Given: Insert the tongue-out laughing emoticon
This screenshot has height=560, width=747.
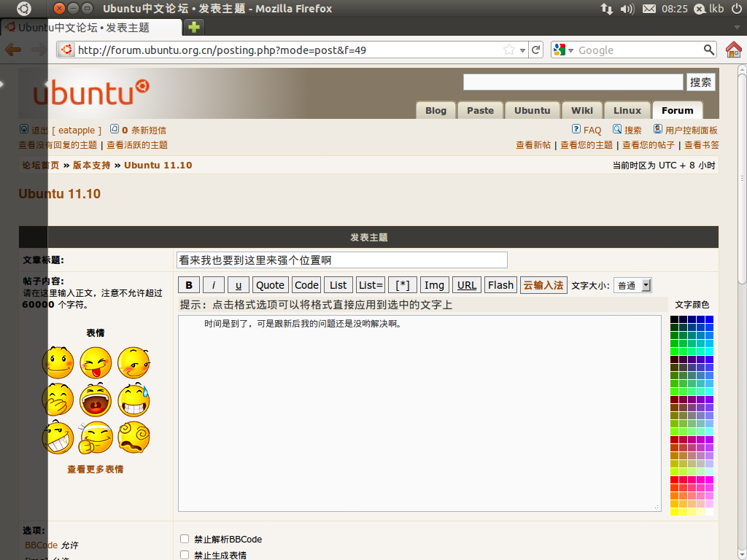Looking at the screenshot, I should tap(96, 362).
